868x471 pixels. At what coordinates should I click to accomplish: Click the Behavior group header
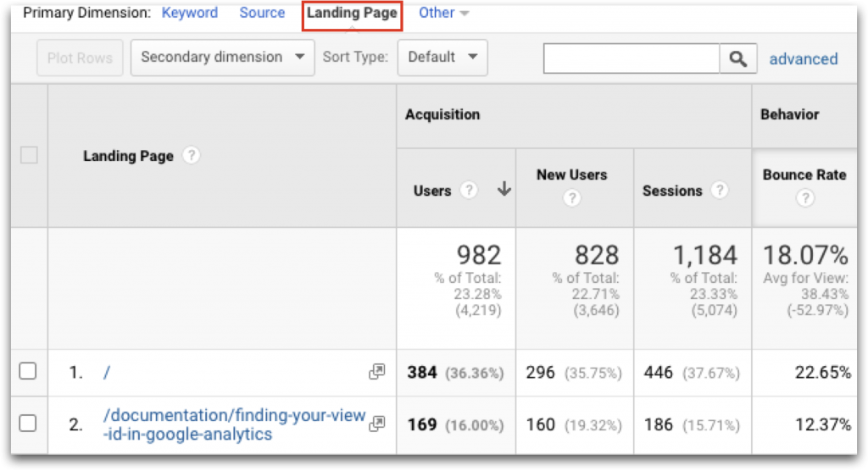pos(789,114)
